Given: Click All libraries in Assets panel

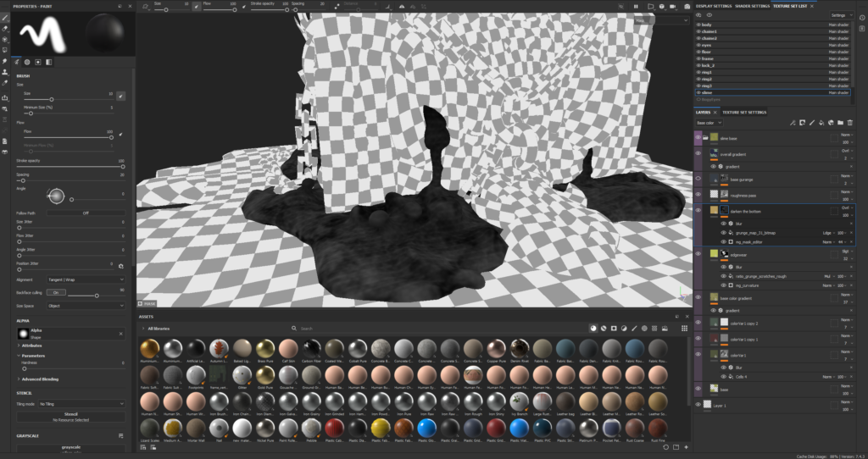Looking at the screenshot, I should [x=159, y=329].
